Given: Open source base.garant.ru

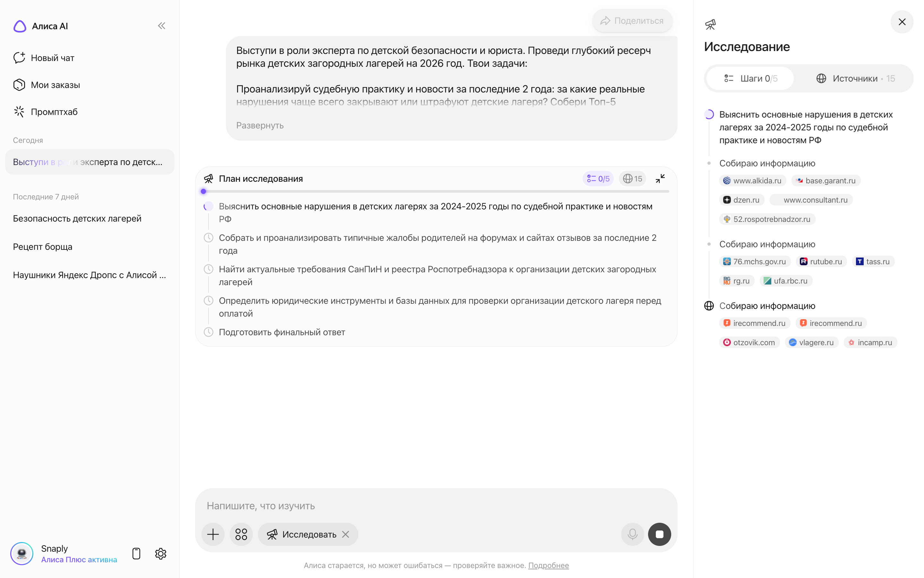Looking at the screenshot, I should (x=826, y=180).
